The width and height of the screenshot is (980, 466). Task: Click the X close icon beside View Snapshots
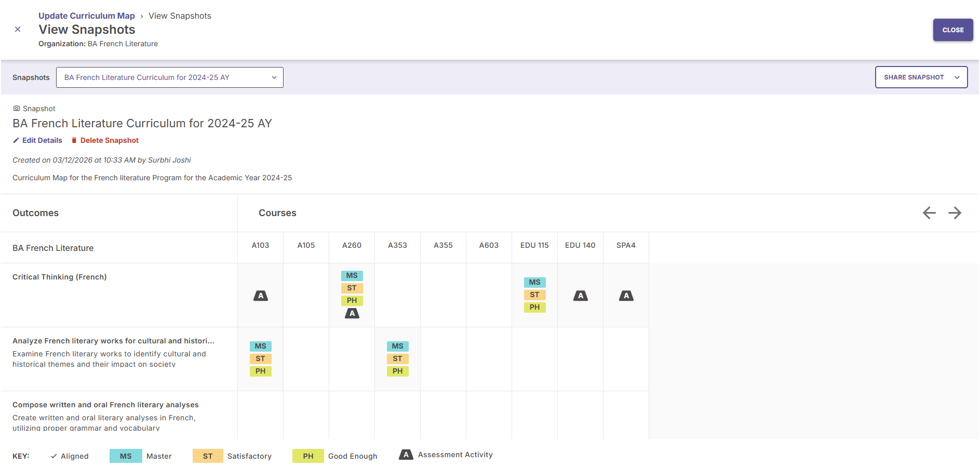click(18, 30)
